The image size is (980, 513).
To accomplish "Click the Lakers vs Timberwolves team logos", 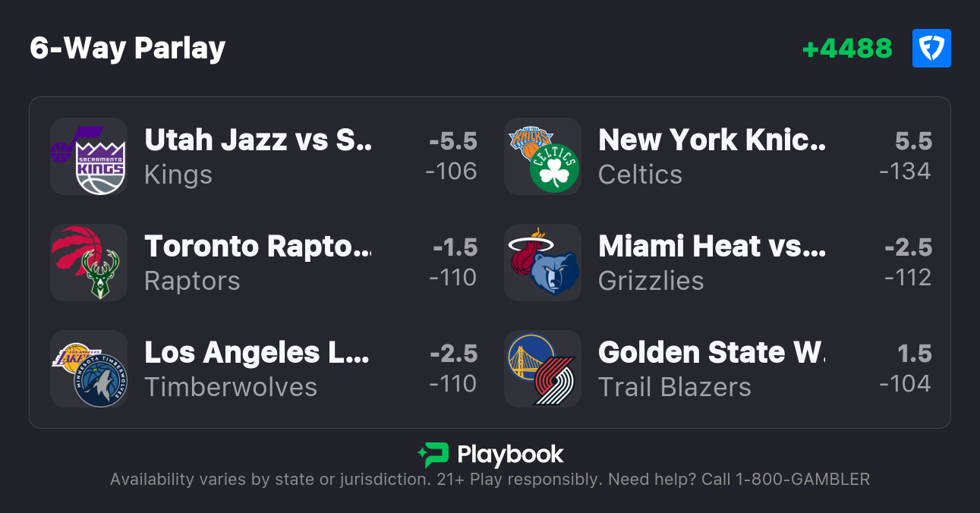I will click(88, 369).
